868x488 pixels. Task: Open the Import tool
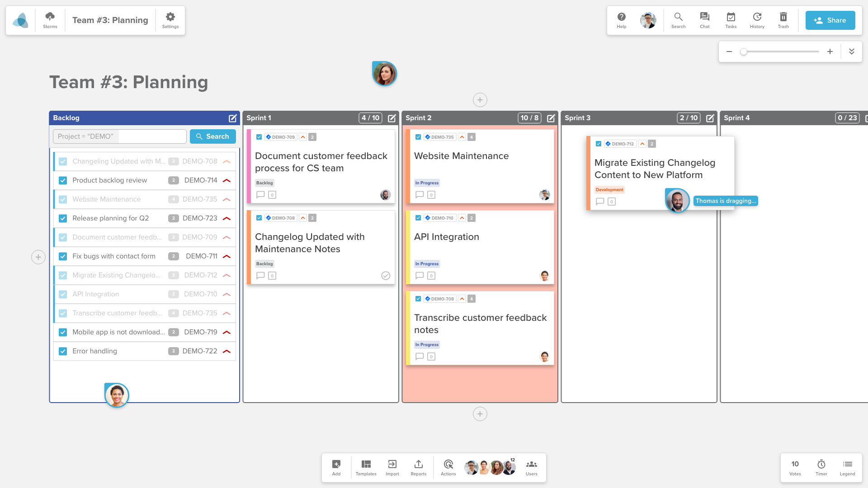pos(392,467)
